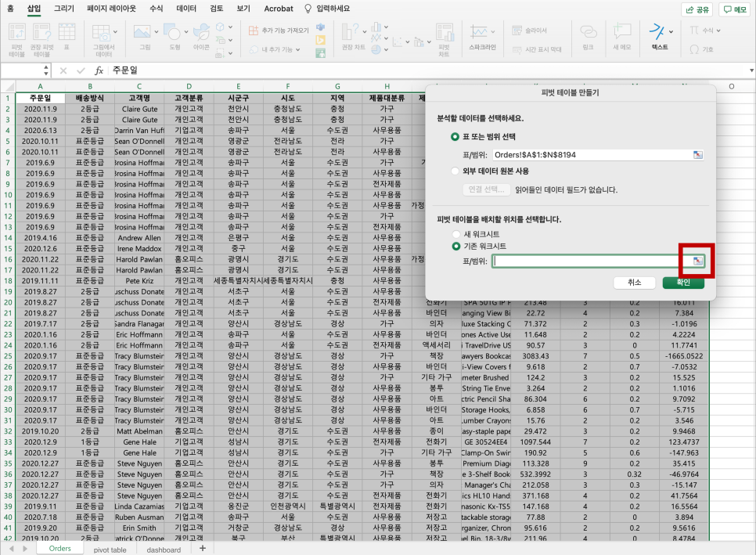Click the New Comment (새 메모) icon
Viewport: 756px width, 555px height.
click(x=622, y=32)
